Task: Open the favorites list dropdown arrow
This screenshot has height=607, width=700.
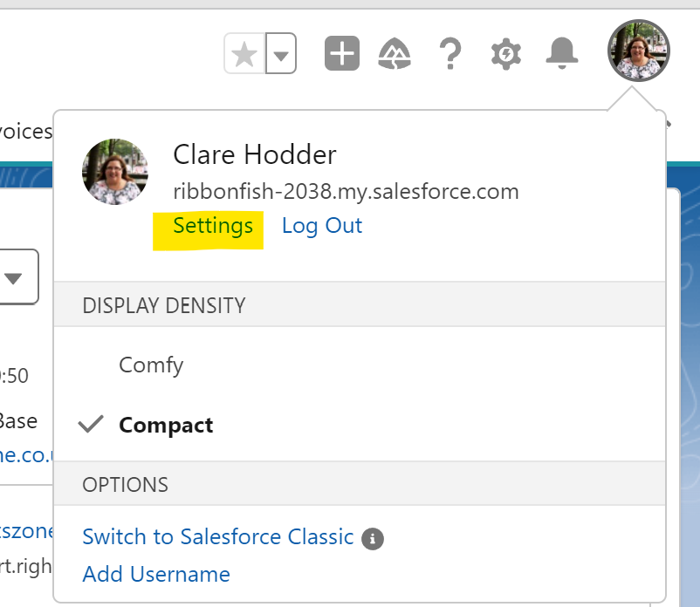Action: tap(280, 55)
